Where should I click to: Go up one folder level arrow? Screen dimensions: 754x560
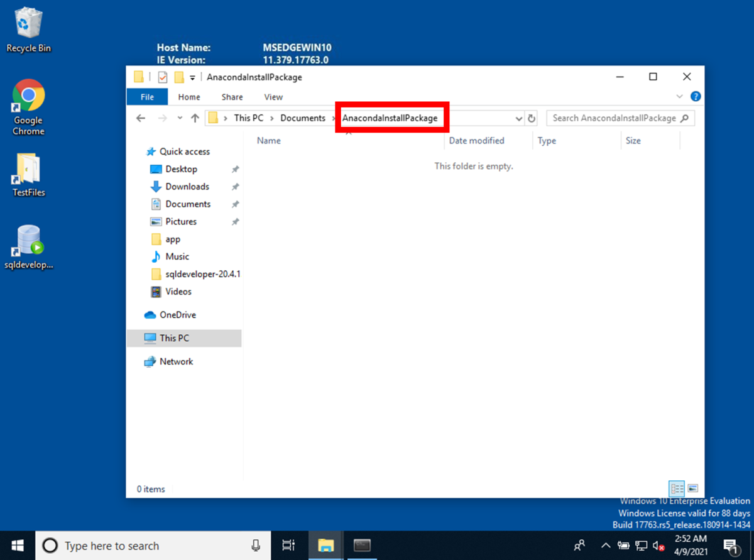[x=195, y=118]
